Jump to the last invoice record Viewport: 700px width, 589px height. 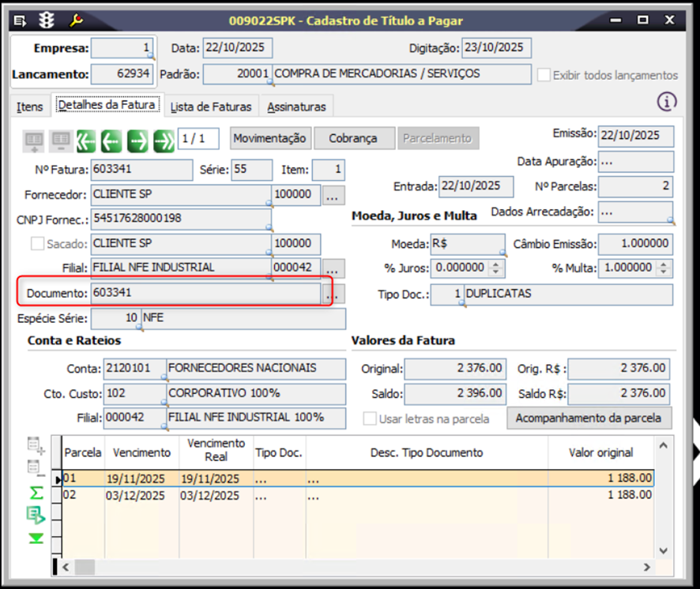(x=164, y=140)
